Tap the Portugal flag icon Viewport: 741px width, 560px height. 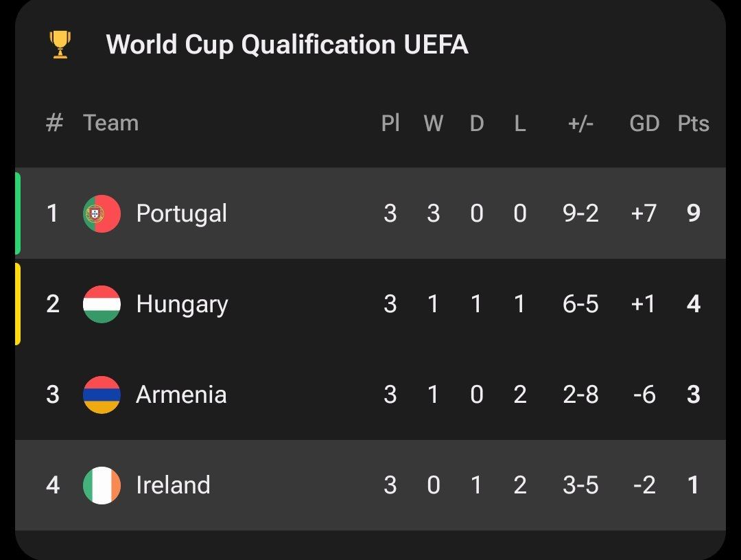102,213
